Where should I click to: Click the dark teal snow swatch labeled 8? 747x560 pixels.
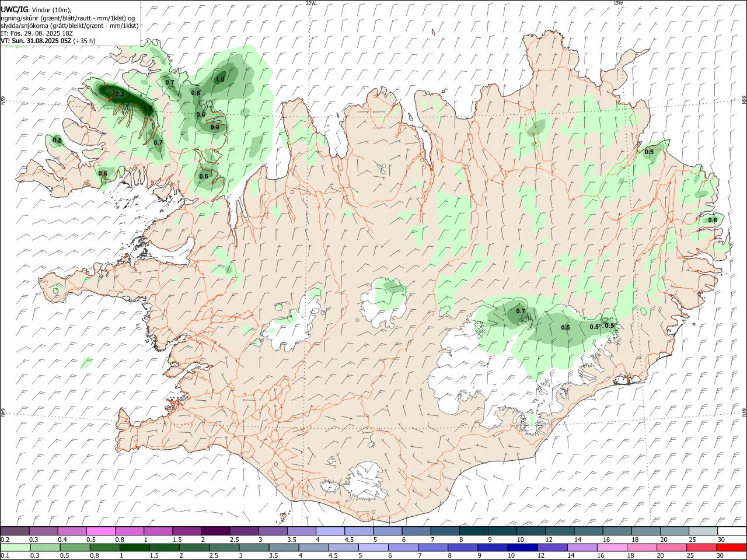click(x=473, y=531)
